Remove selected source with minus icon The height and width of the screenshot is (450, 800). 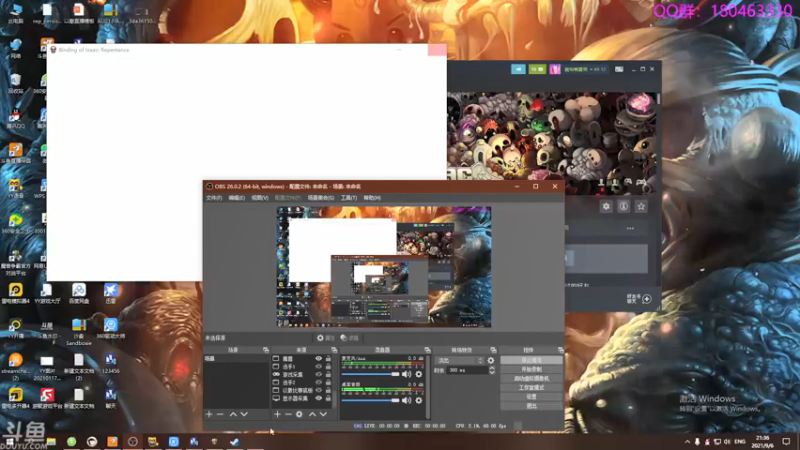click(288, 414)
